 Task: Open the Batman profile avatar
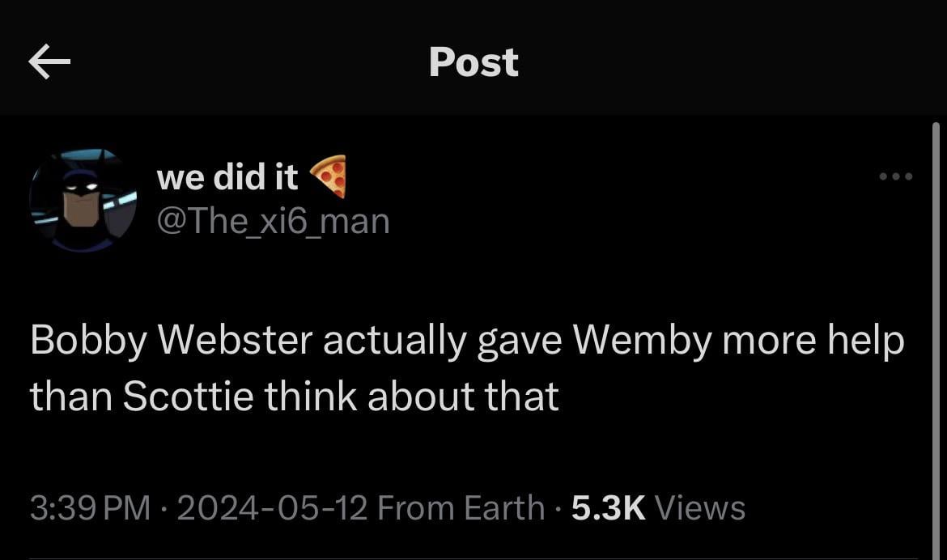pos(83,199)
